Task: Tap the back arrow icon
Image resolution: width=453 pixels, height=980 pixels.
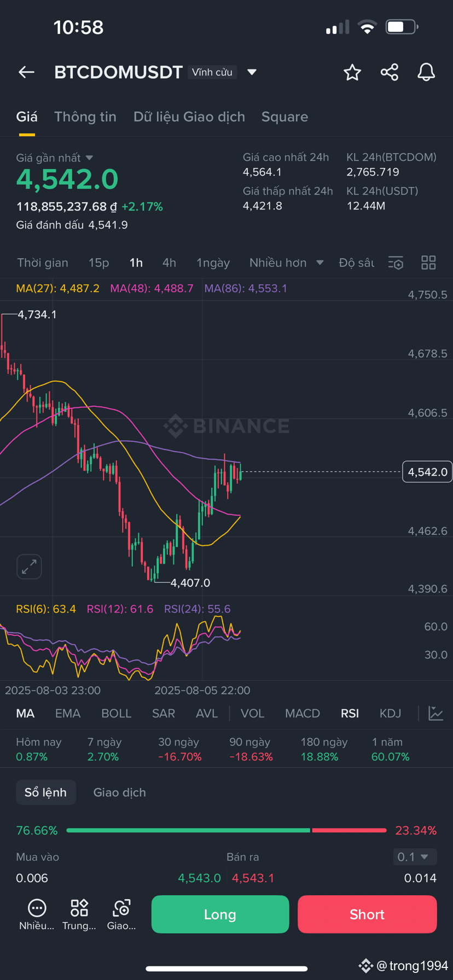Action: 26,72
